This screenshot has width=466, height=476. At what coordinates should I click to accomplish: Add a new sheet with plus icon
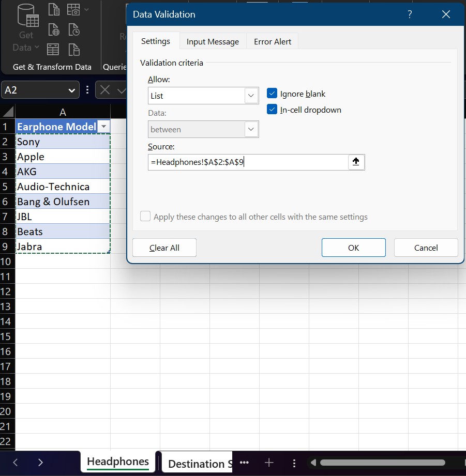(269, 463)
